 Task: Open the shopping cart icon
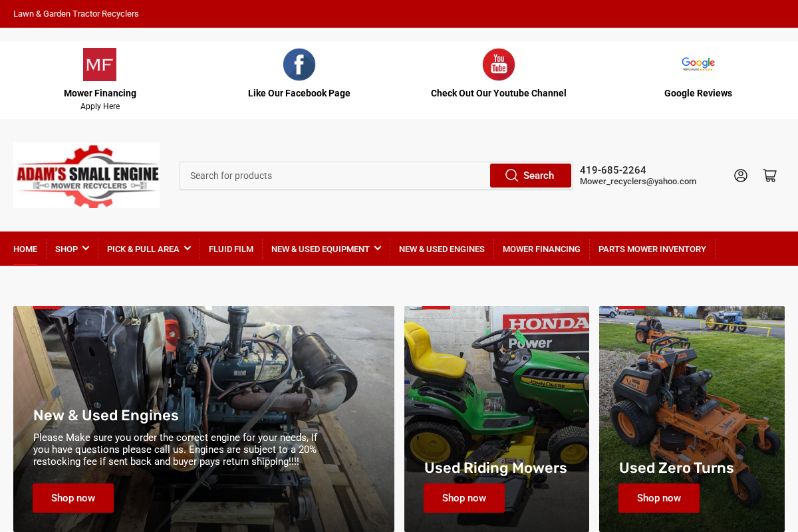(x=769, y=175)
